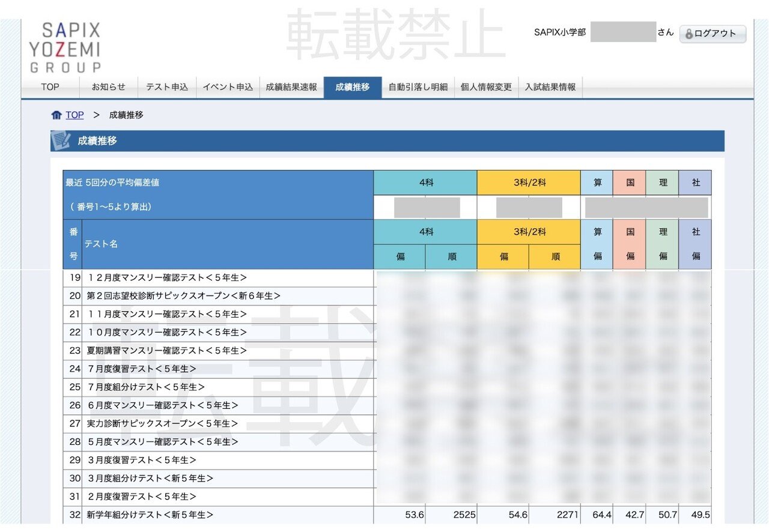This screenshot has width=769, height=532.
Task: Click the 3科/2科 column header
Action: coord(528,183)
